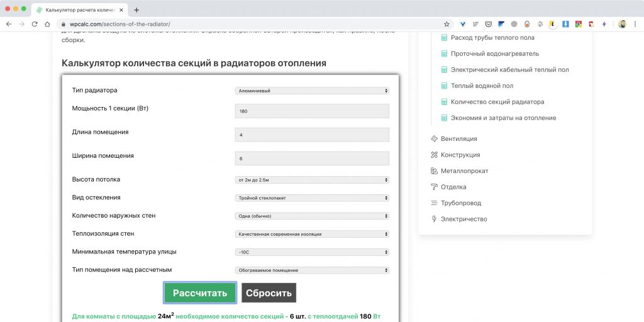Click the Металлопрокат category icon
Screen dimensions: 644x322
tap(434, 171)
